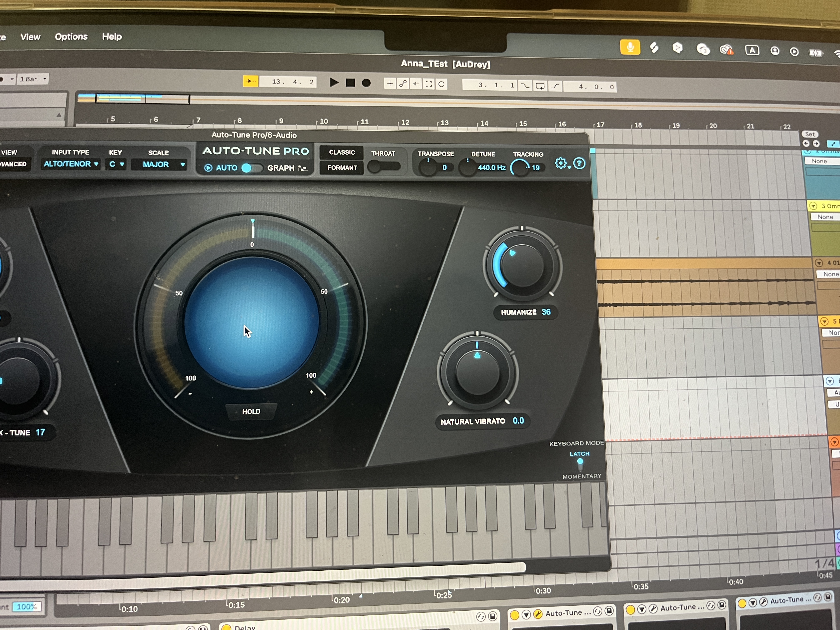Toggle the Loop switch in transport

(540, 86)
